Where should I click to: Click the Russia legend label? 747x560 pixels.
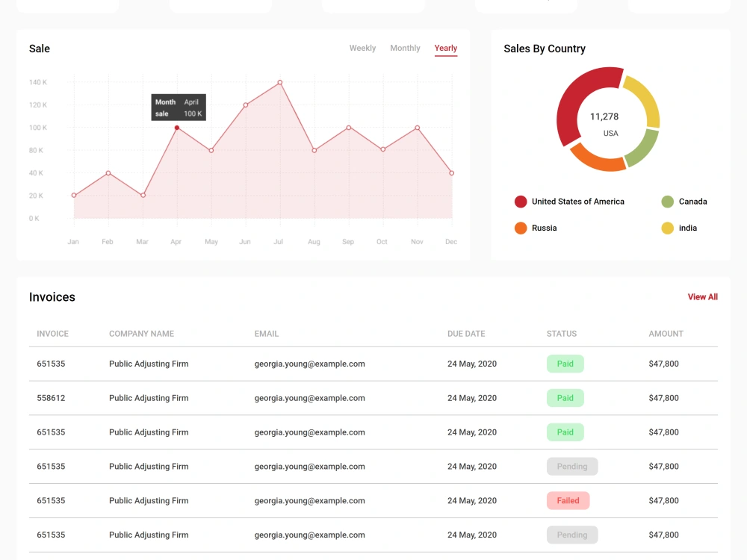click(x=544, y=228)
